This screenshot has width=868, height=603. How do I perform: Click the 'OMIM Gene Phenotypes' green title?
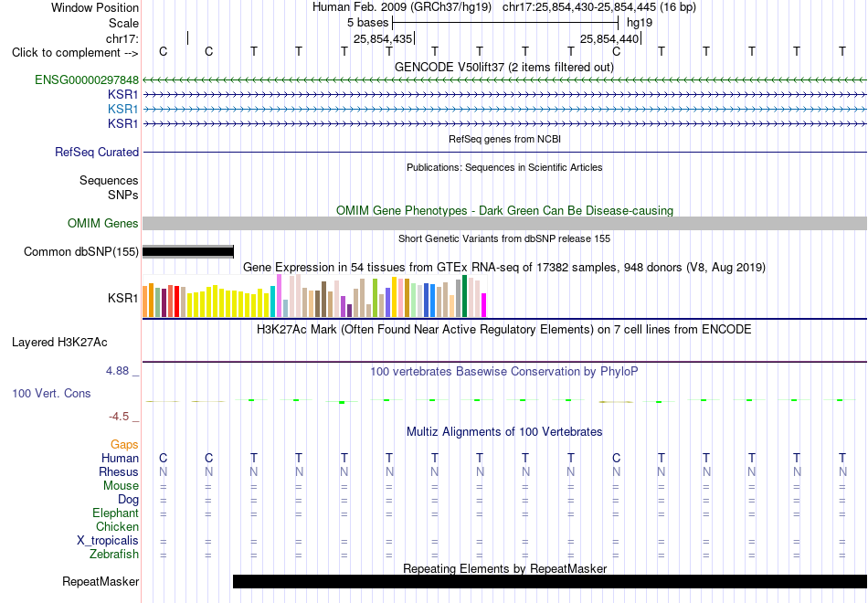click(x=505, y=210)
